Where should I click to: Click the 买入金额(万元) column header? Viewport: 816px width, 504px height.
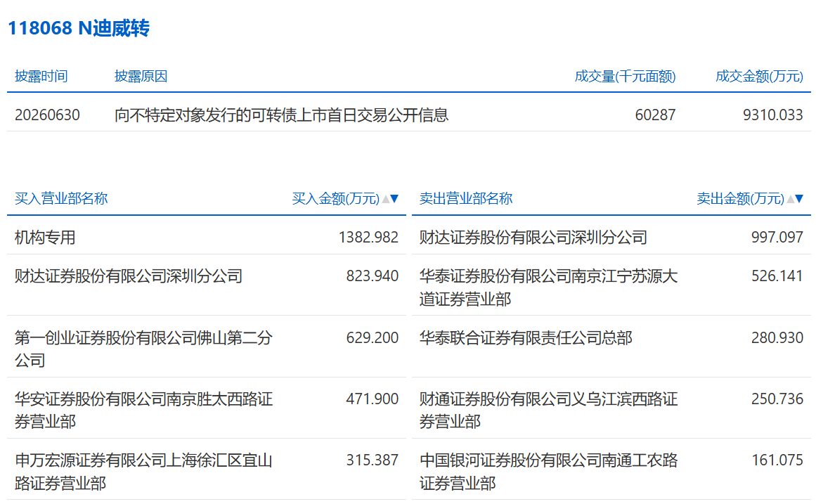[336, 198]
